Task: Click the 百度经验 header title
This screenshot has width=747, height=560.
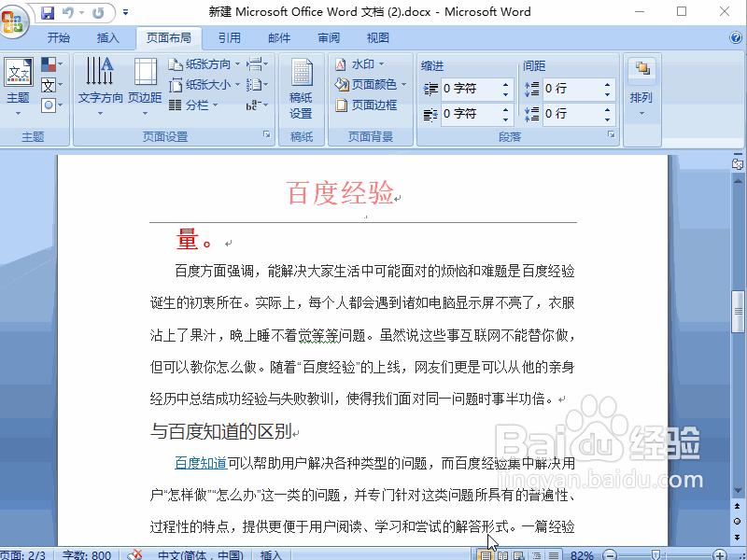Action: (x=340, y=193)
